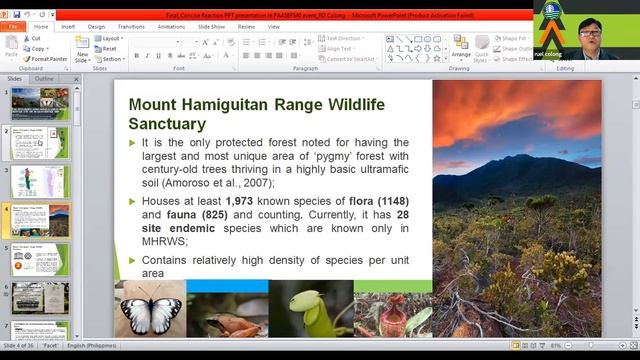Expand the shapes gallery More arrow
Image resolution: width=640 pixels, height=360 pixels.
coord(446,59)
